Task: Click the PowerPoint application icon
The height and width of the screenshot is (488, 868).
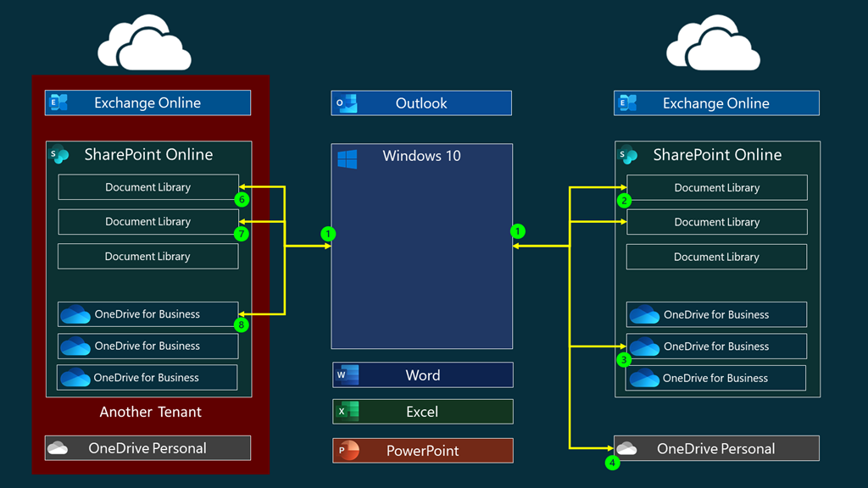Action: click(x=347, y=451)
